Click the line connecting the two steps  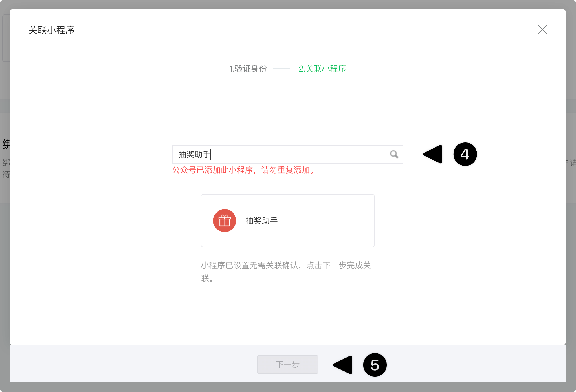pos(281,69)
